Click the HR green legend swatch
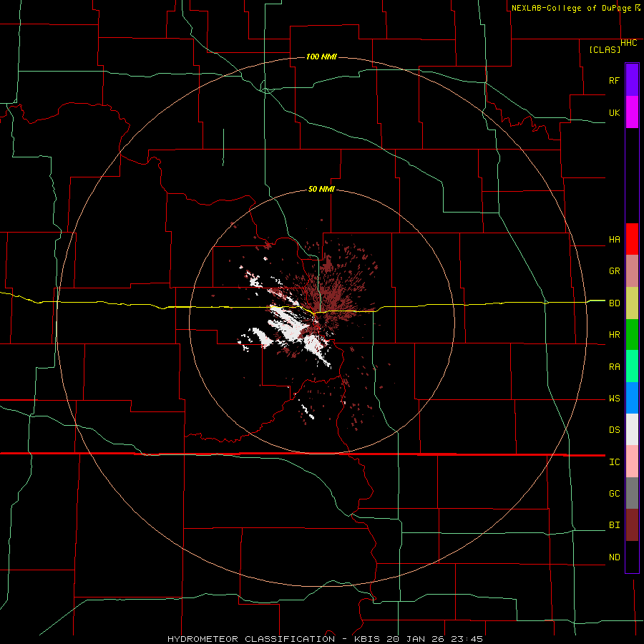The image size is (644, 644). pos(632,335)
